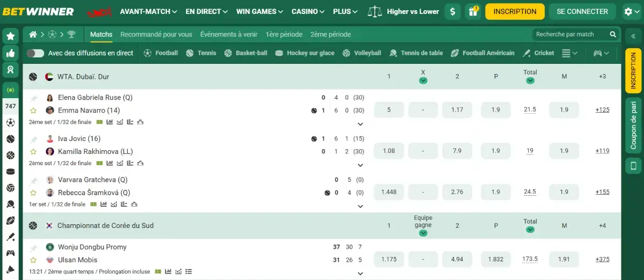Expand the more sports list dropdown
644x280 pixels.
[x=569, y=53]
